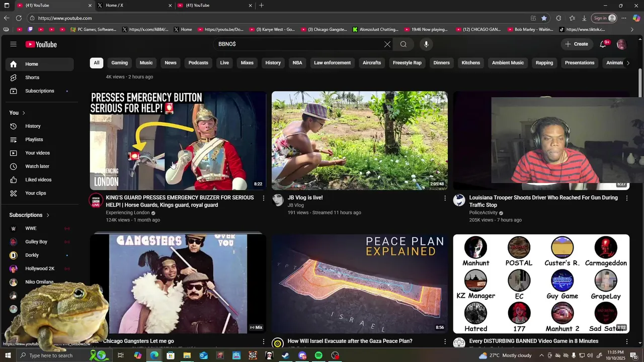644x362 pixels.
Task: Open Task View on taskbar
Action: (x=121, y=355)
